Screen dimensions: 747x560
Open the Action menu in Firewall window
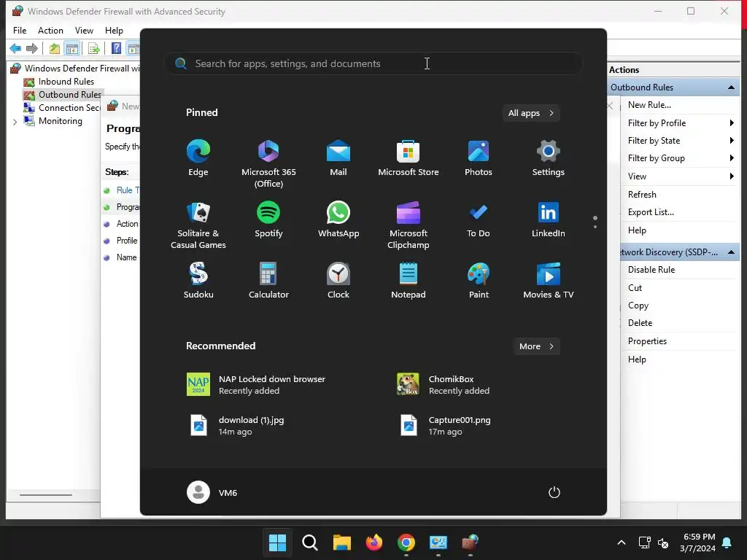pos(50,31)
